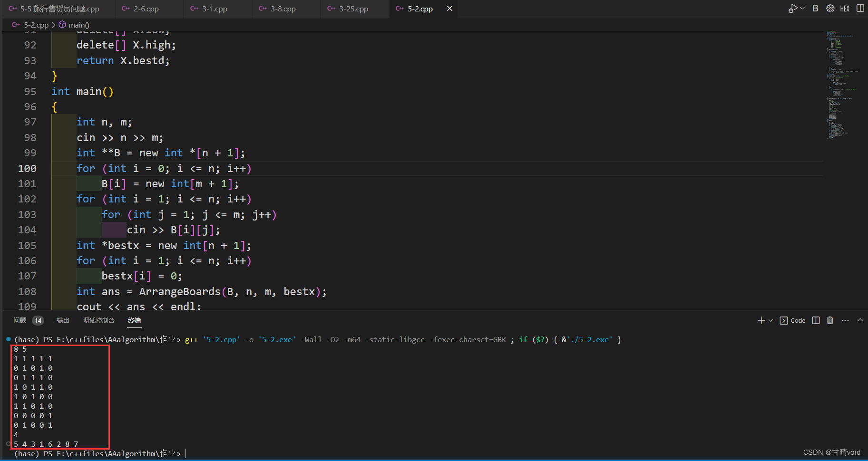The width and height of the screenshot is (868, 461).
Task: Expand the run button dropdown arrow
Action: click(802, 8)
